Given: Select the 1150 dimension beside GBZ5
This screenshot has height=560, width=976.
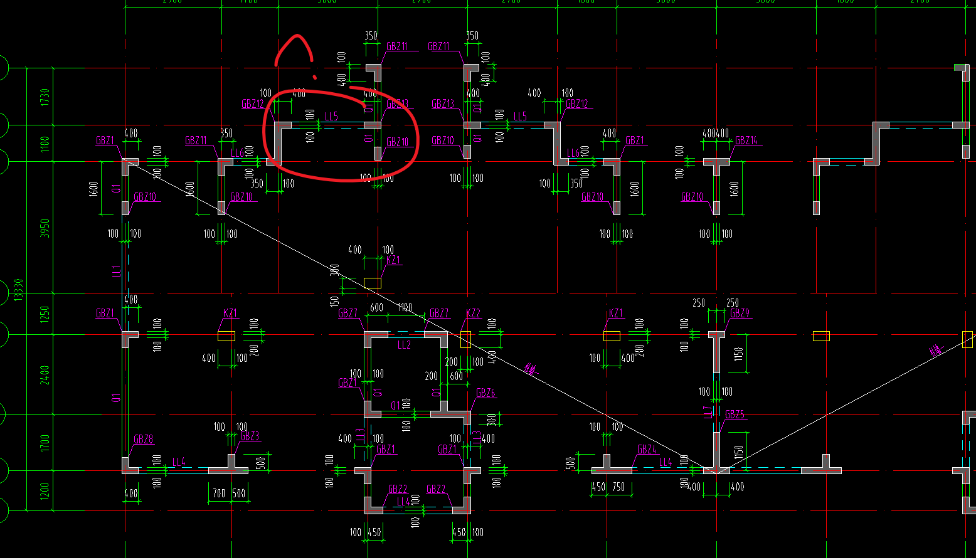Looking at the screenshot, I should point(740,453).
